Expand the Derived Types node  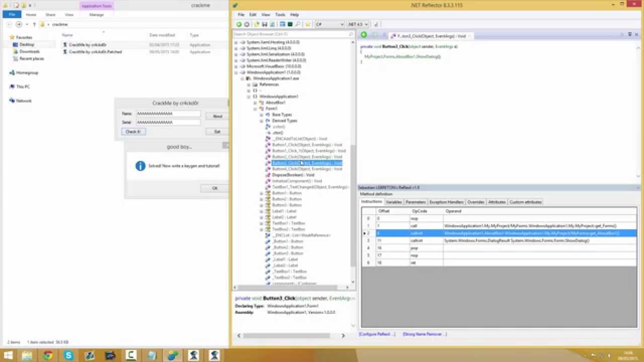tap(262, 121)
